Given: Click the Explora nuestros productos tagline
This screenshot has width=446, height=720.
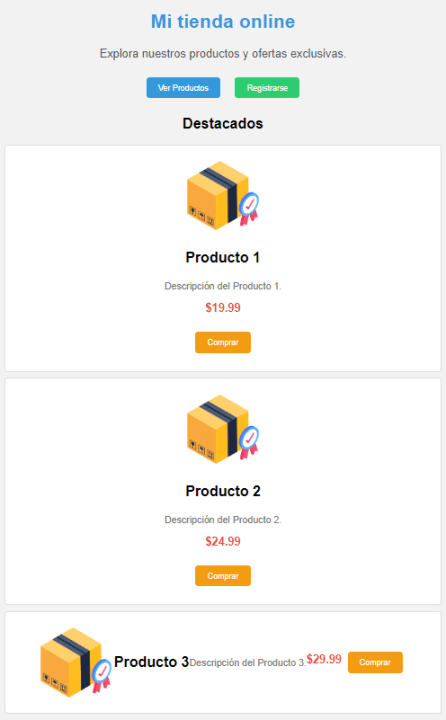Looking at the screenshot, I should 223,54.
